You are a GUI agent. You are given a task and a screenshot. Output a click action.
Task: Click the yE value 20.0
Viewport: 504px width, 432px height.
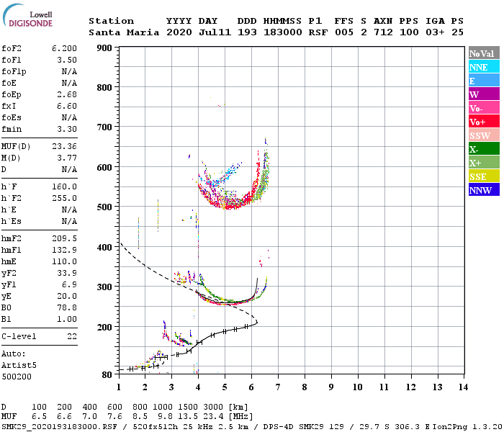click(x=67, y=297)
